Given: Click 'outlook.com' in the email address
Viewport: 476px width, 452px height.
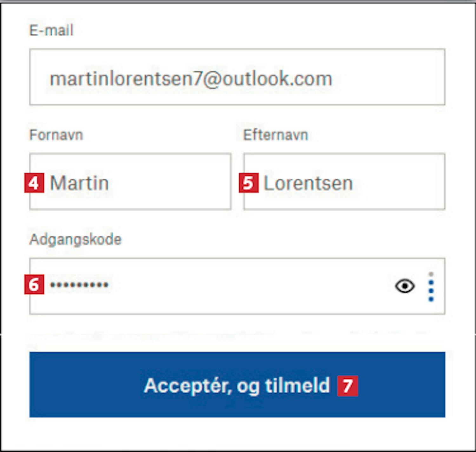Looking at the screenshot, I should 277,79.
